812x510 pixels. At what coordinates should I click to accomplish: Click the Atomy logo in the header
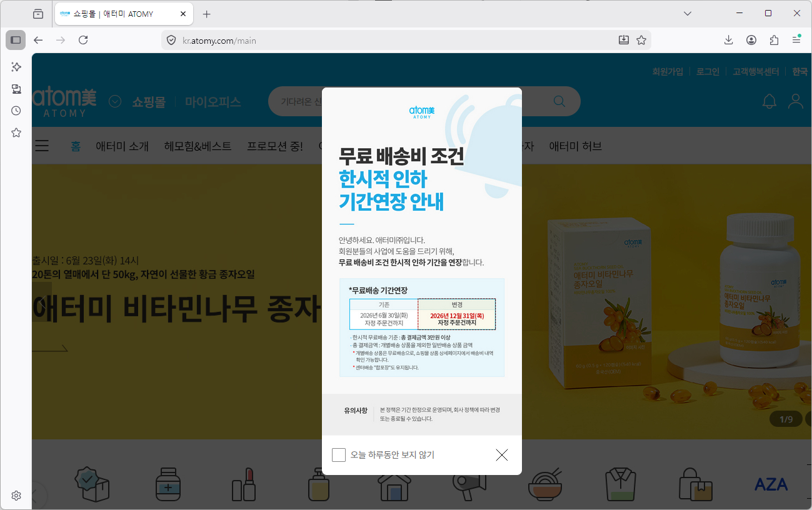tap(64, 102)
